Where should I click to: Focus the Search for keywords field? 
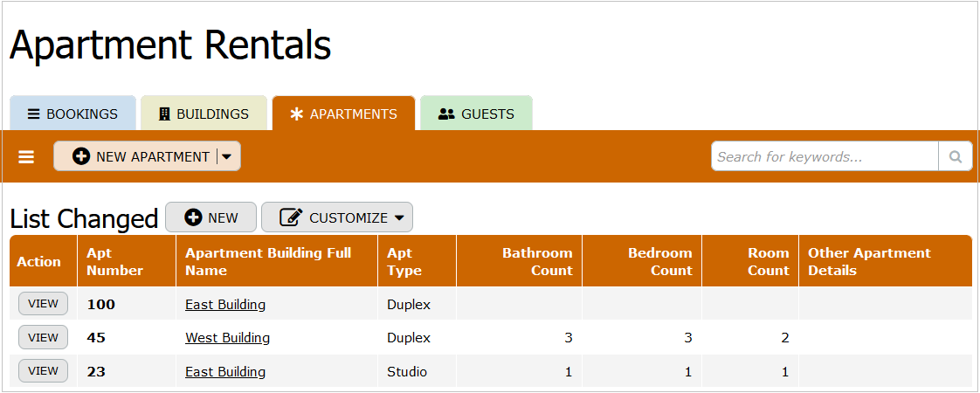[x=825, y=157]
